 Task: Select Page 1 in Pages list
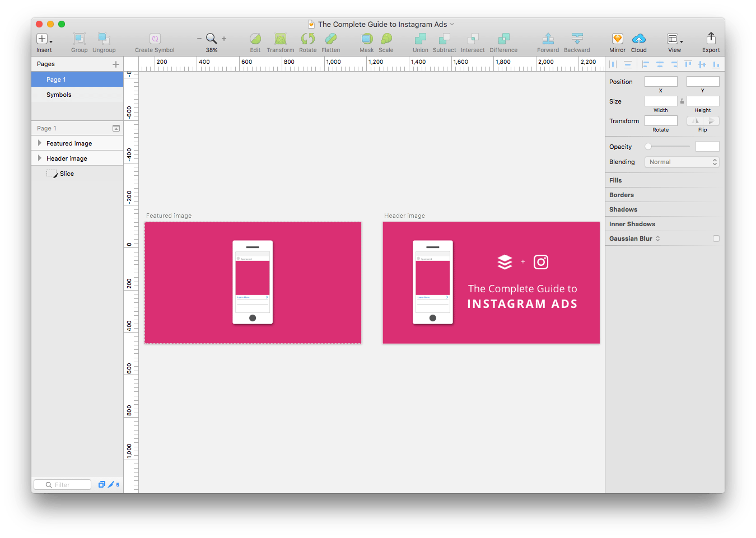click(x=77, y=79)
